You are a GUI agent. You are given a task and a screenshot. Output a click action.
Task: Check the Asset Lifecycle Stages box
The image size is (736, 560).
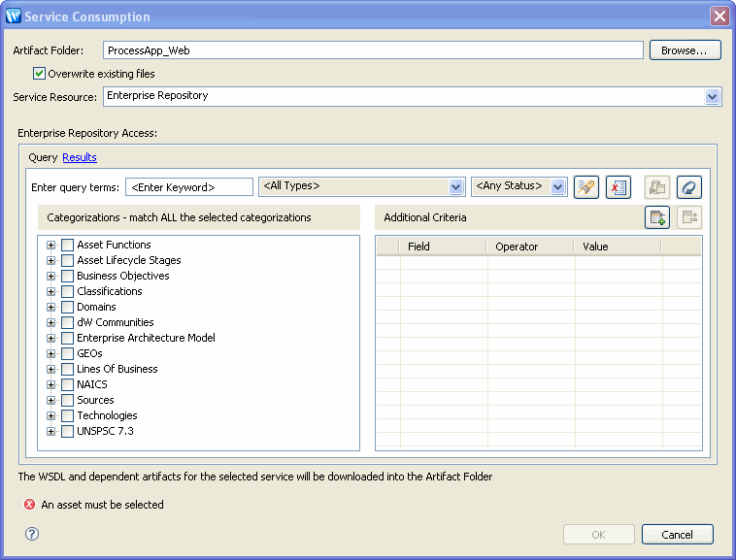click(x=68, y=260)
